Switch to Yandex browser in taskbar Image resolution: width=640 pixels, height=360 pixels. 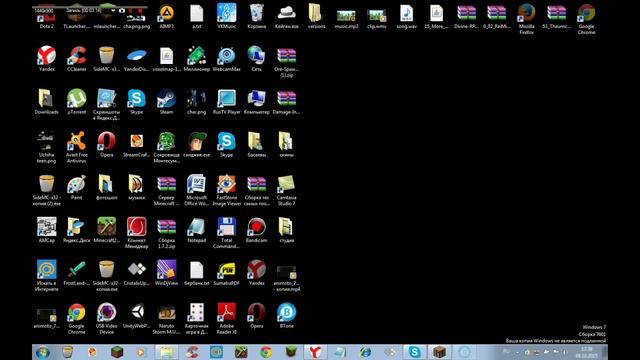[315, 352]
